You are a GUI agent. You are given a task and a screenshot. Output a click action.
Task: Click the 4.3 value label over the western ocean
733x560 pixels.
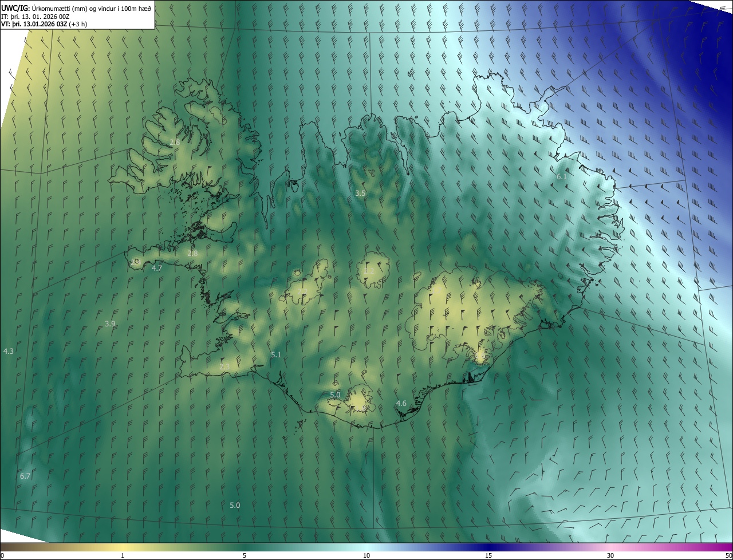tap(9, 351)
